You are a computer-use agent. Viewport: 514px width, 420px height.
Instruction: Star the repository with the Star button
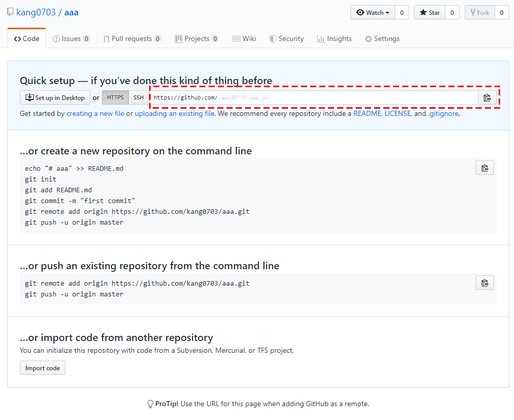point(429,12)
